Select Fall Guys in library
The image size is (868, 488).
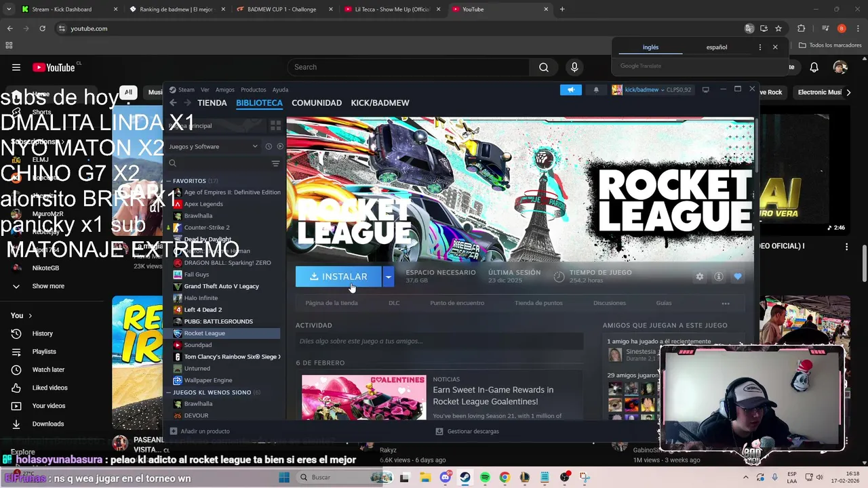click(197, 274)
